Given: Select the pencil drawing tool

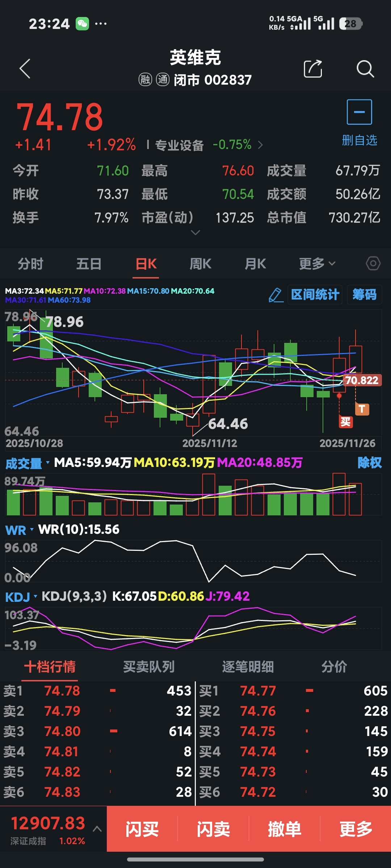Looking at the screenshot, I should coord(276,295).
